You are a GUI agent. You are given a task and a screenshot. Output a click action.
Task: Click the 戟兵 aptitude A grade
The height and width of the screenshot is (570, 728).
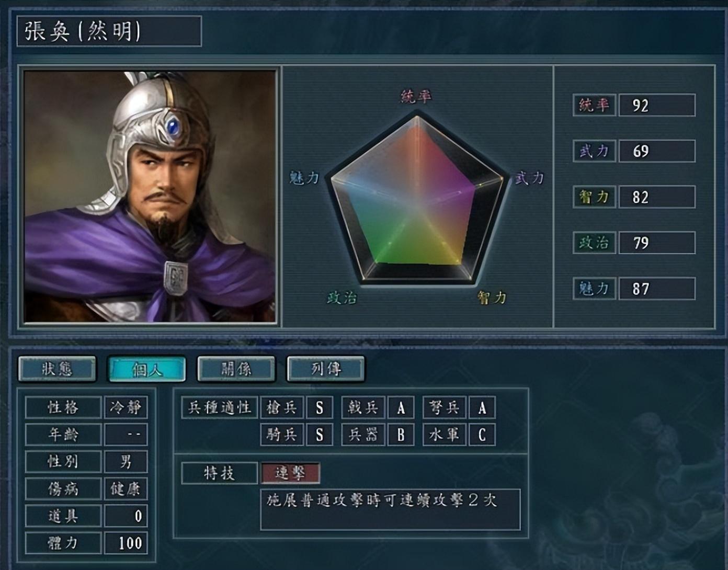coord(401,407)
